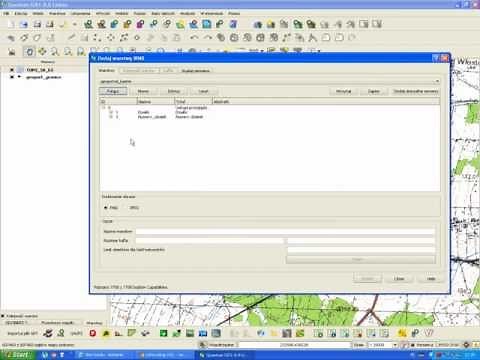Click the Help button in WMS dialog
The height and width of the screenshot is (360, 480).
431,278
